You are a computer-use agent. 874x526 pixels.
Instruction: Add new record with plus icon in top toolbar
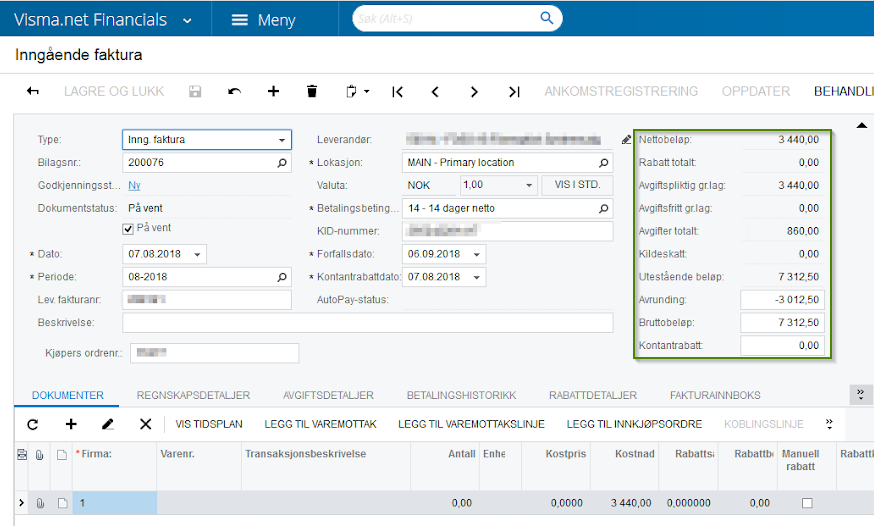[273, 91]
